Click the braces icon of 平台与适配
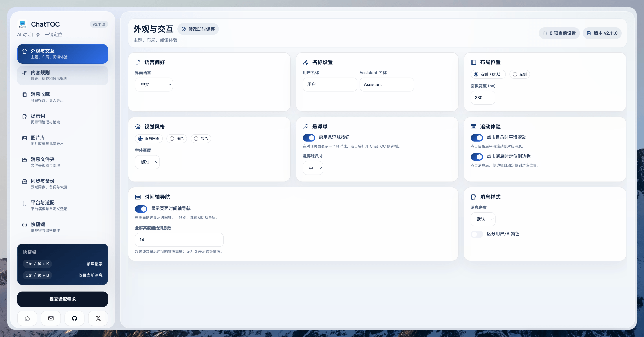The image size is (644, 337). pyautogui.click(x=25, y=203)
